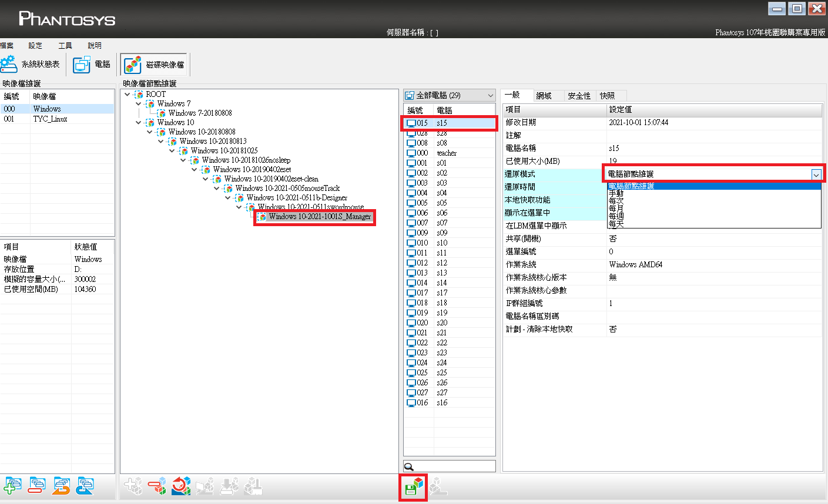Select computer s27 in the list
The width and height of the screenshot is (828, 504).
pos(450,392)
